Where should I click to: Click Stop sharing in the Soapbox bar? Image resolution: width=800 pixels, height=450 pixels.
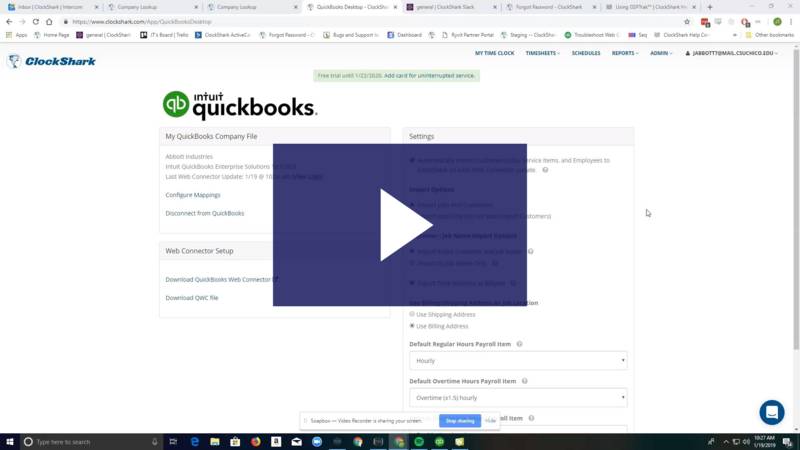point(460,421)
